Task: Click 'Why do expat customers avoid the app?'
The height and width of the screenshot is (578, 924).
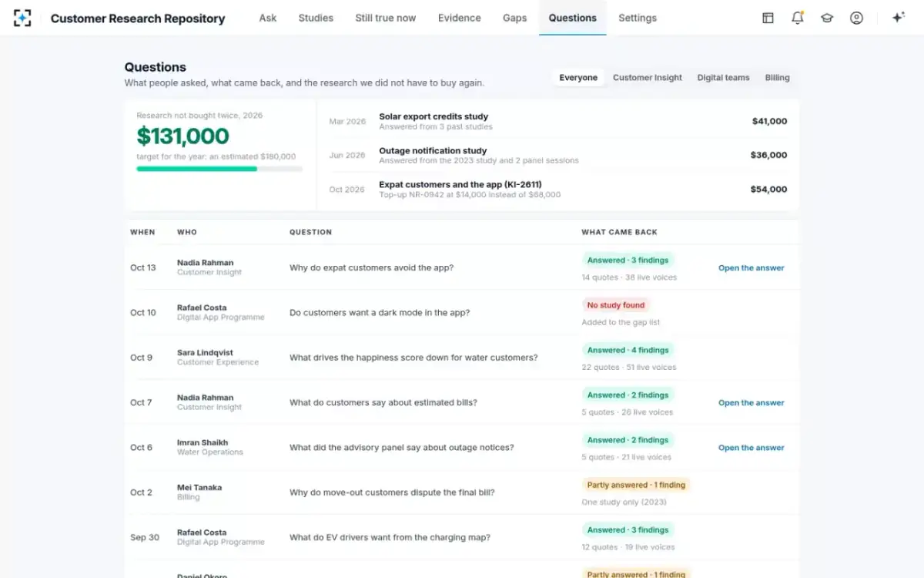Action: [371, 268]
